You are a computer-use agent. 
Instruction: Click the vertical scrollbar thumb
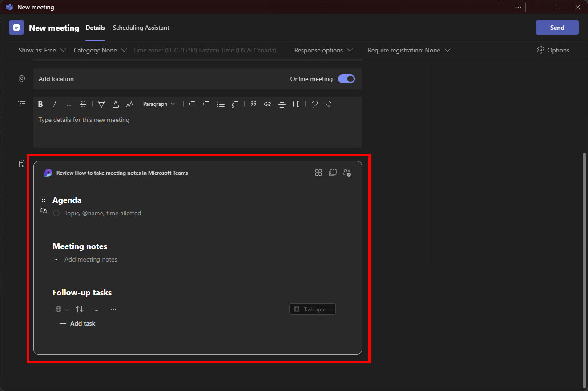point(584,269)
